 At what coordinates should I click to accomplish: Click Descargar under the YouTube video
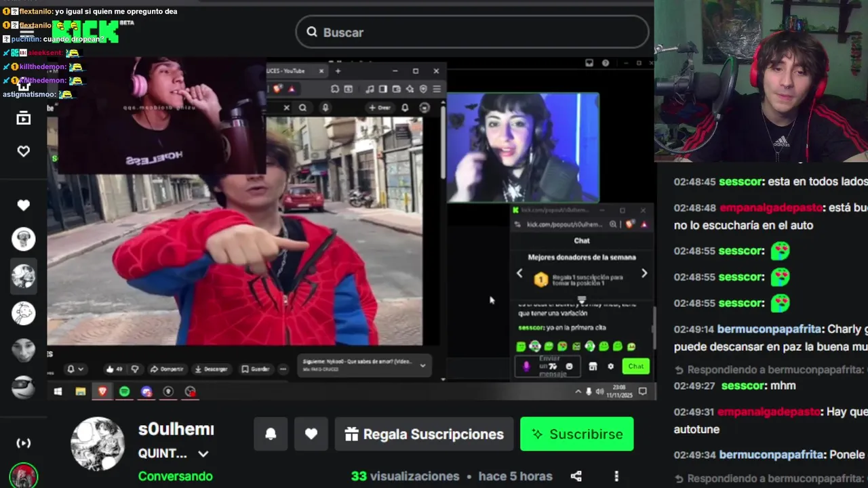pyautogui.click(x=211, y=369)
